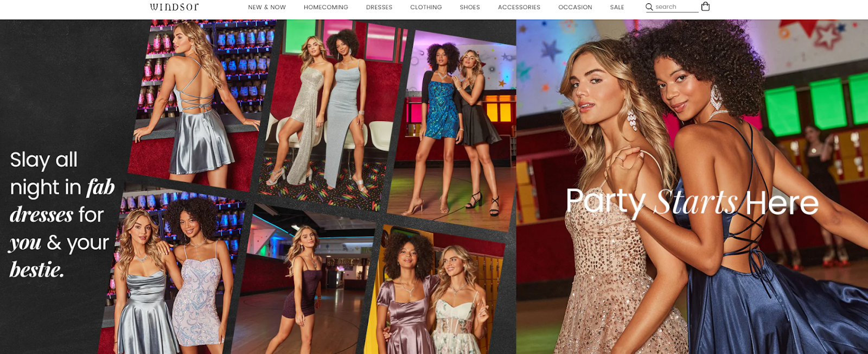The height and width of the screenshot is (354, 868).
Task: Open the OCCASION menu
Action: coord(575,7)
